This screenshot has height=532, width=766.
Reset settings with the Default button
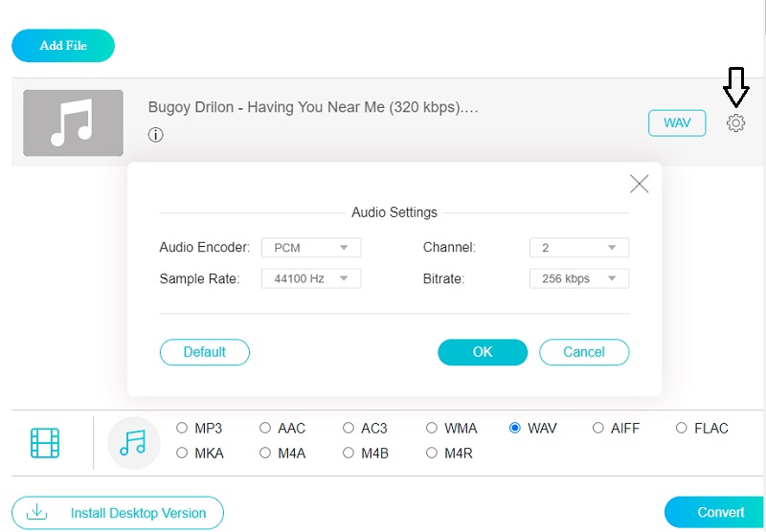coord(204,352)
